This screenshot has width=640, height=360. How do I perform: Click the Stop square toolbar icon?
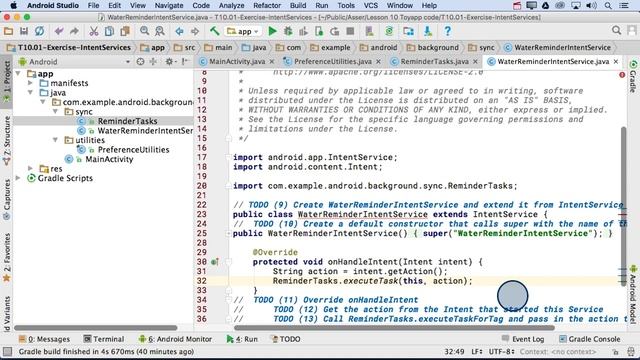(x=350, y=31)
